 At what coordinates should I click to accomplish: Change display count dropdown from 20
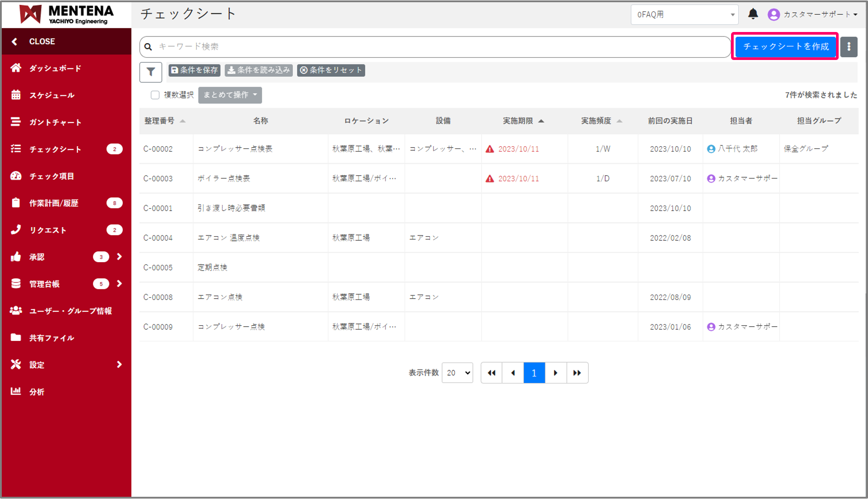click(457, 373)
